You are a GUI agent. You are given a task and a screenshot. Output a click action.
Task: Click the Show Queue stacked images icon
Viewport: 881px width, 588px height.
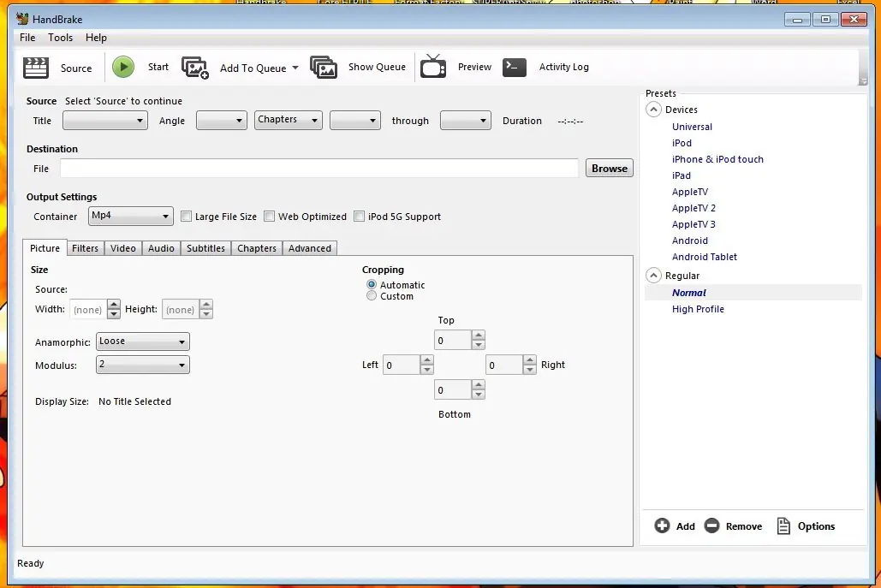tap(324, 67)
